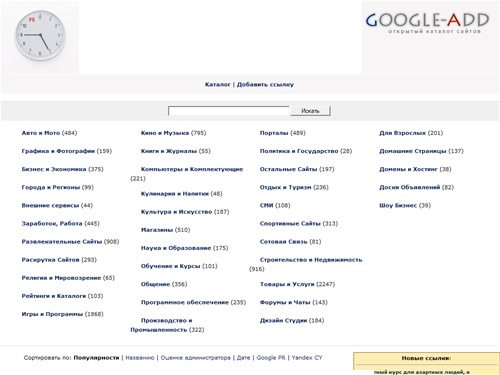Click the Искать search button
The width and height of the screenshot is (500, 375).
(310, 111)
